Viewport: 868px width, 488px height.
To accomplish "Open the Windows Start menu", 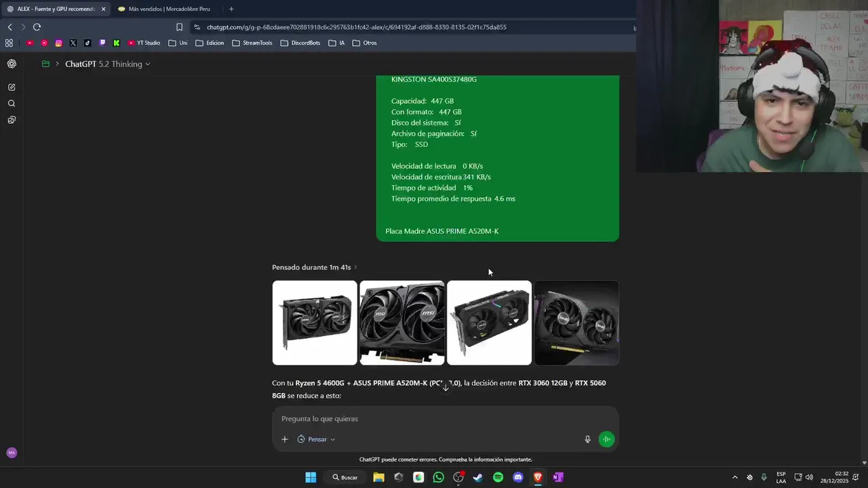I will tap(311, 477).
